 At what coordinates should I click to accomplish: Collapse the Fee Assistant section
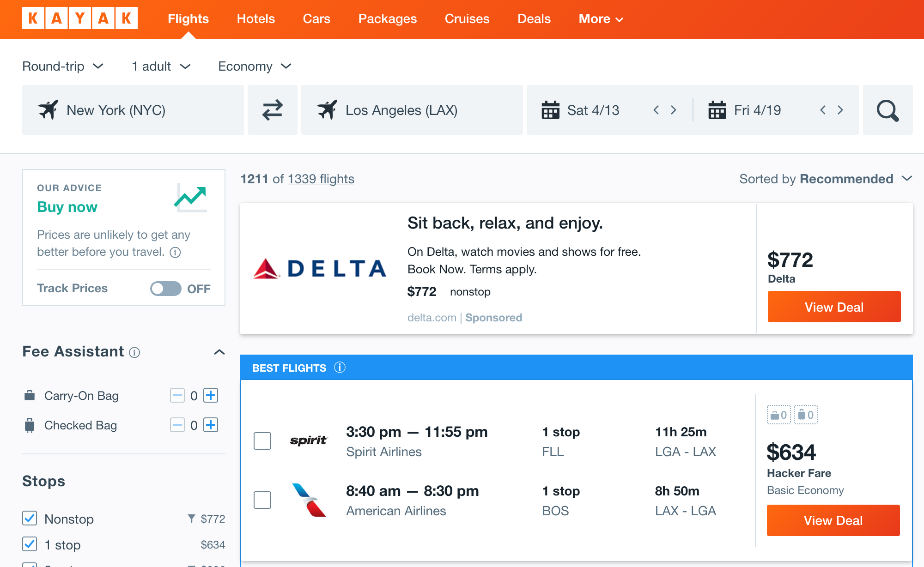point(220,352)
